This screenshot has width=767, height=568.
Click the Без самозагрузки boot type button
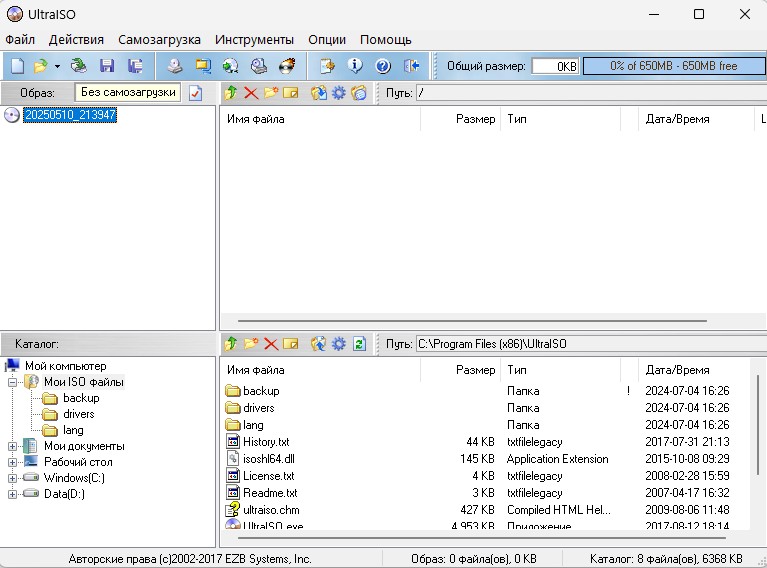click(128, 92)
